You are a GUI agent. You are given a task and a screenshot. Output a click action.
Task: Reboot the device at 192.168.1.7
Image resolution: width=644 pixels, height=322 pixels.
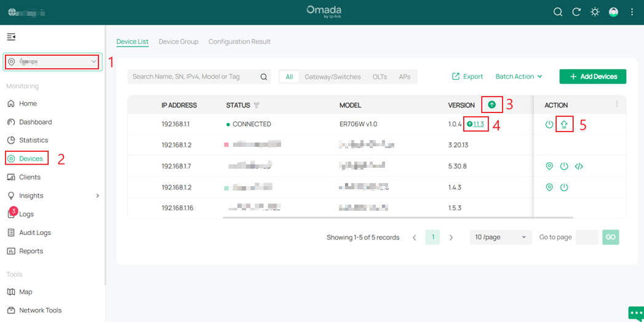coord(564,166)
